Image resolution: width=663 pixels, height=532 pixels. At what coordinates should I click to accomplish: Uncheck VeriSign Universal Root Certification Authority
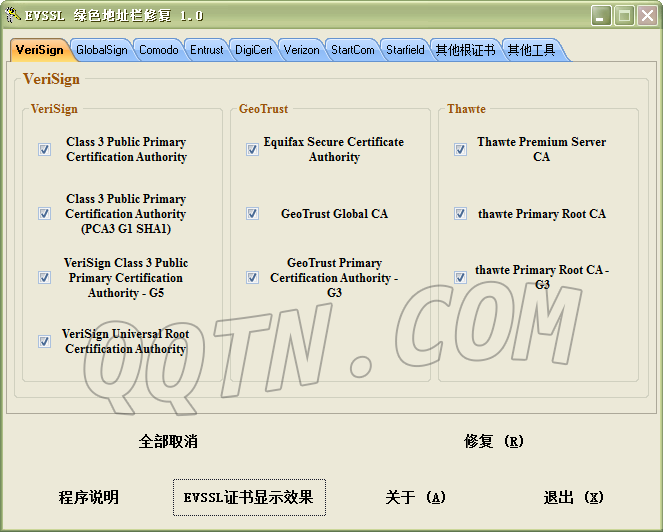[44, 342]
